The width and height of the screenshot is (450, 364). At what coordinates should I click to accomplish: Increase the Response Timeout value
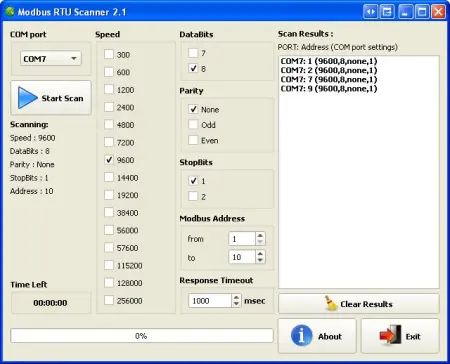[x=236, y=297]
